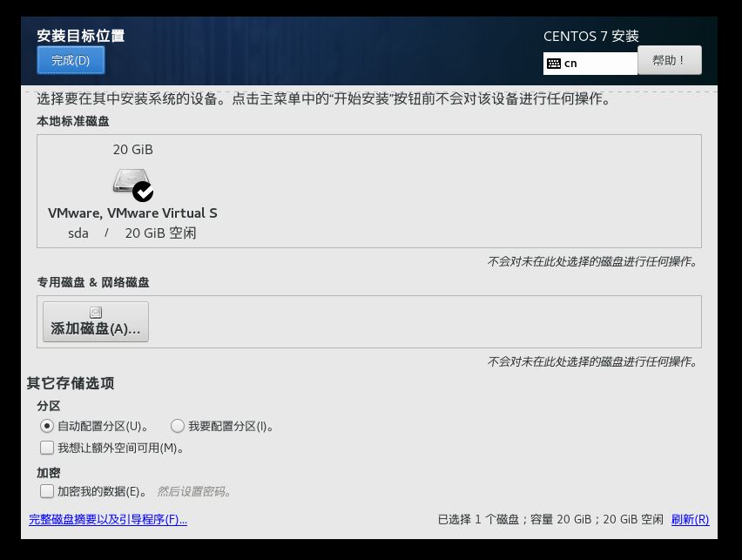Select the 我要配置分区(I) radio option

click(178, 426)
